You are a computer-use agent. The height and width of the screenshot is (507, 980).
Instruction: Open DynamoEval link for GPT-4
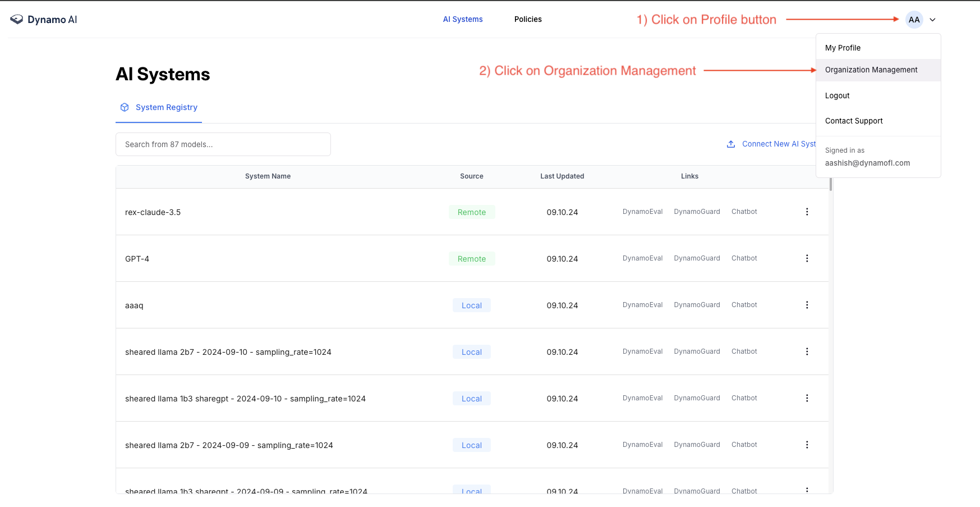coord(642,258)
